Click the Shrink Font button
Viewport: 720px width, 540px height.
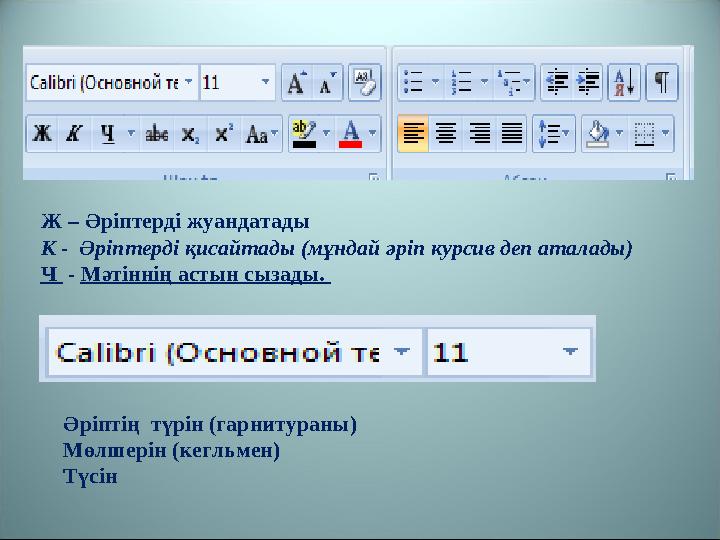(x=327, y=83)
